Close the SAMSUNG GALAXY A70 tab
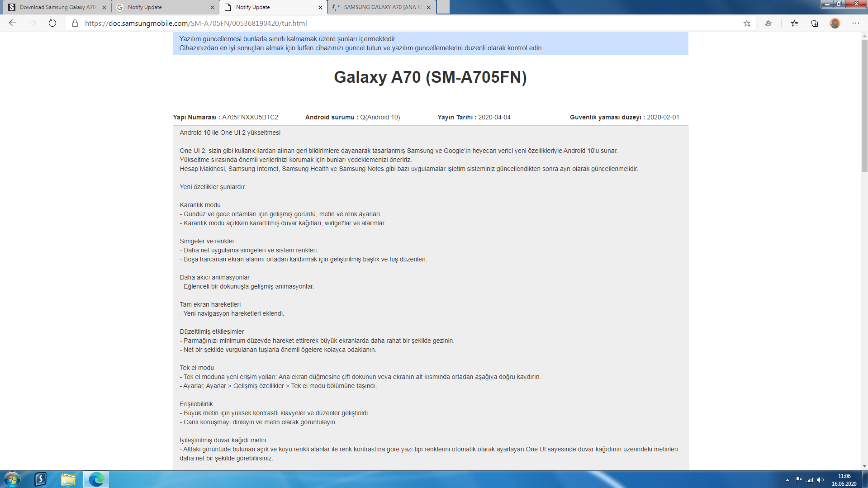868x488 pixels. pyautogui.click(x=428, y=7)
